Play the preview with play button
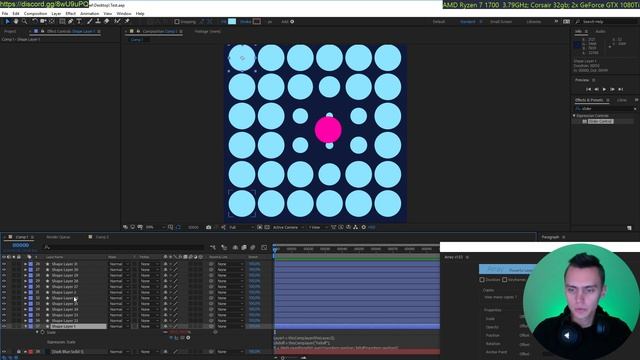This screenshot has height=360, width=640. pyautogui.click(x=604, y=89)
